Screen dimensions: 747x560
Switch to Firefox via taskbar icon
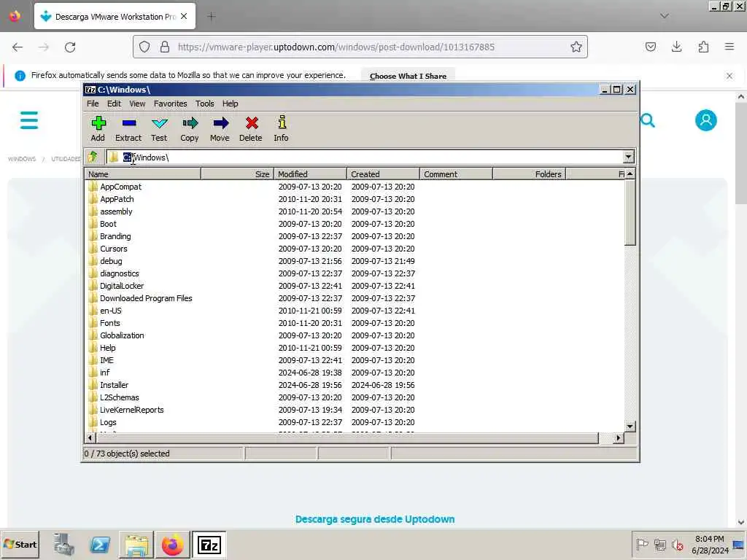click(172, 544)
